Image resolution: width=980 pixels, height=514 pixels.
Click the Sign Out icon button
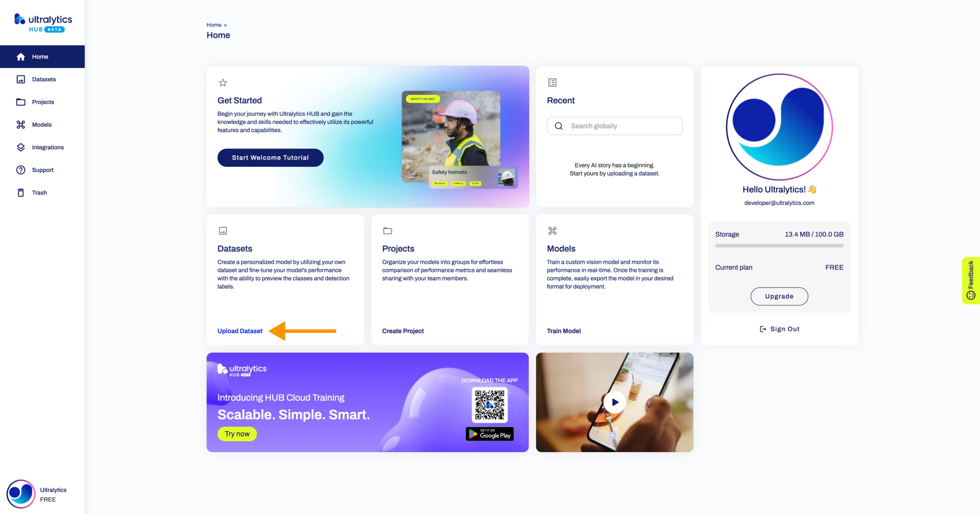tap(763, 329)
